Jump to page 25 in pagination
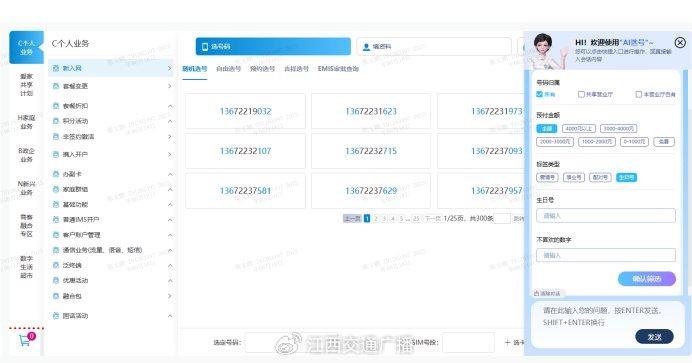692x363 pixels. click(416, 218)
